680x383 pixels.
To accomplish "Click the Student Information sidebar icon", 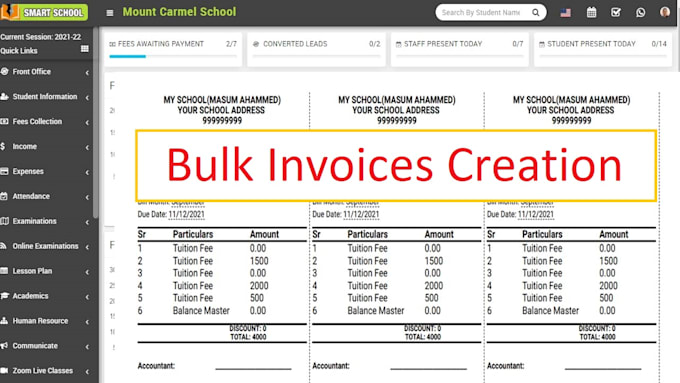I will (x=4, y=97).
